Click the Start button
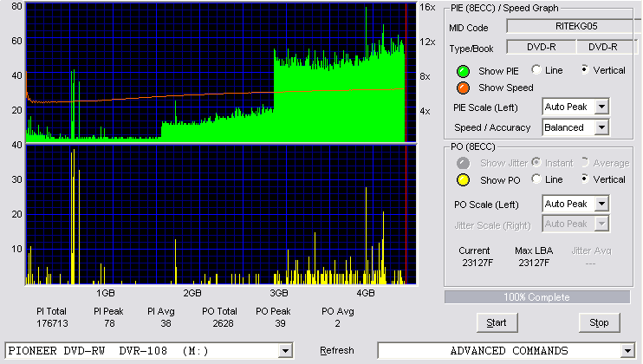The height and width of the screenshot is (364, 643). click(497, 323)
